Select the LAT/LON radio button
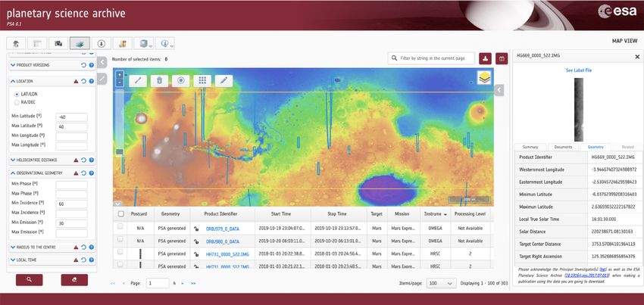The height and width of the screenshot is (305, 644). tap(17, 94)
